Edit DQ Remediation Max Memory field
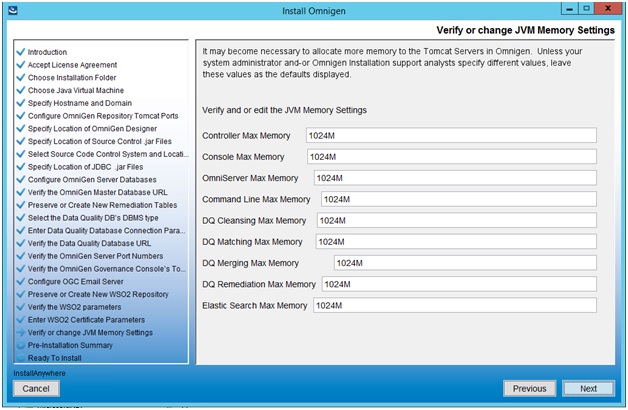The height and width of the screenshot is (410, 628). pyautogui.click(x=459, y=284)
